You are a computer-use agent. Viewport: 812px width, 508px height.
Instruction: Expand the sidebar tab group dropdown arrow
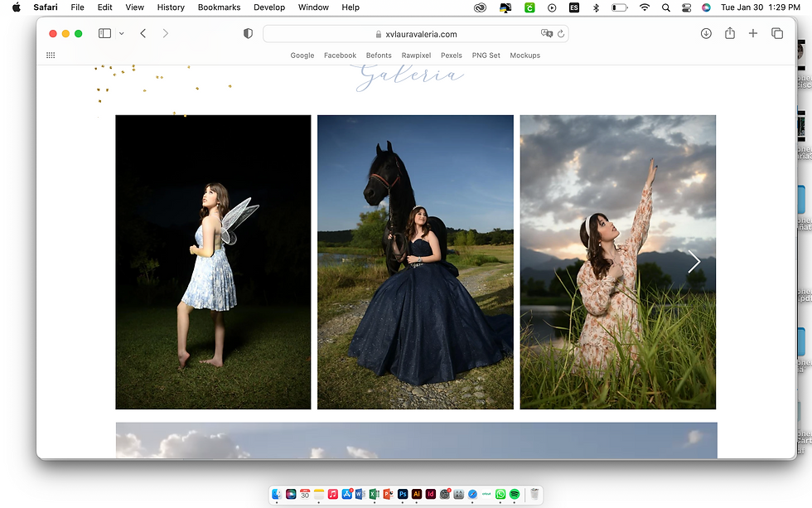[122, 34]
